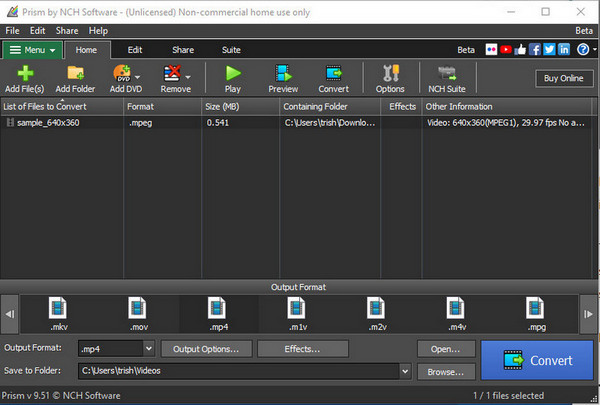Image resolution: width=600 pixels, height=405 pixels.
Task: Click the Browse... button
Action: [x=446, y=371]
